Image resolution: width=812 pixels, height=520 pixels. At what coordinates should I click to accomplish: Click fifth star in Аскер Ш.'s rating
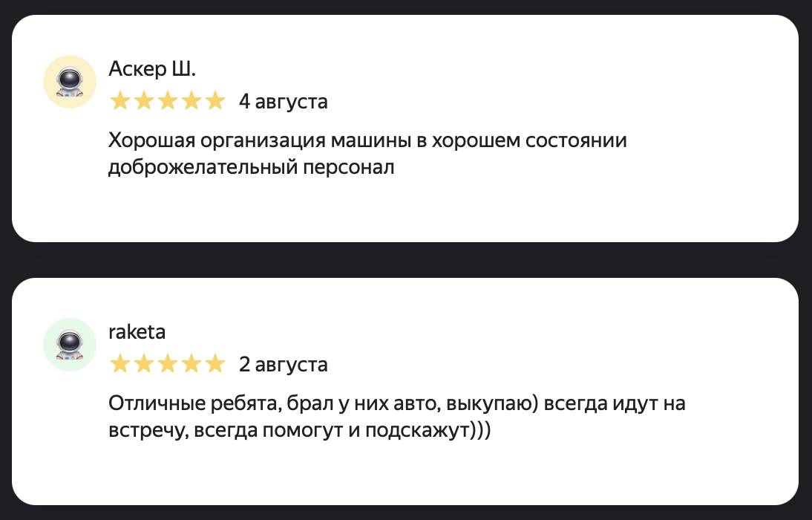[215, 101]
